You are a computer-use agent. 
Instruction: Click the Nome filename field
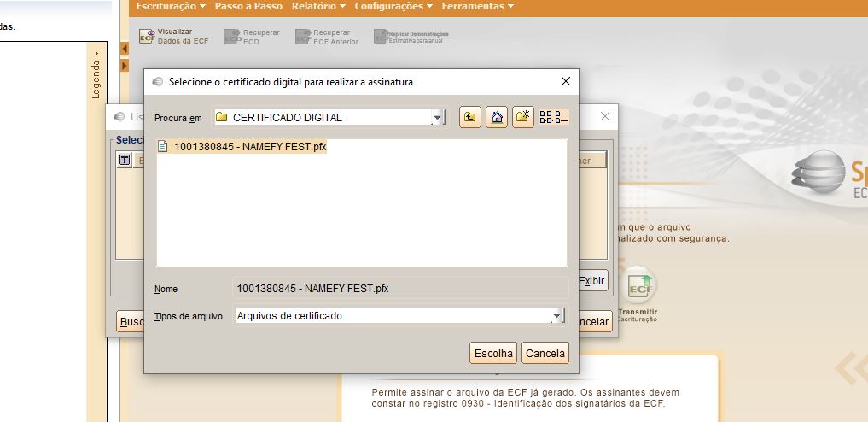pyautogui.click(x=401, y=289)
